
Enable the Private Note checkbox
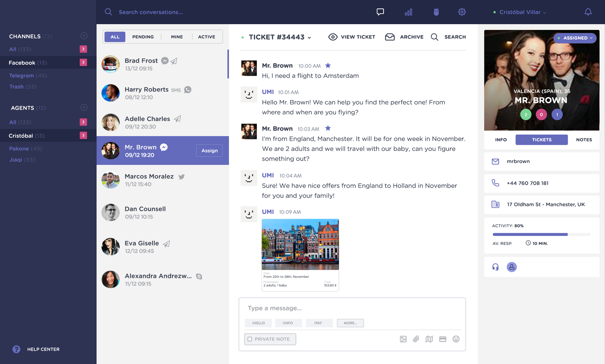(x=250, y=339)
